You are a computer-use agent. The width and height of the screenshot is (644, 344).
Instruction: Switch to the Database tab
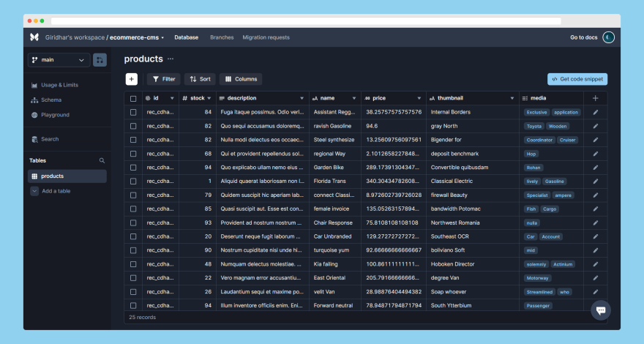[186, 37]
